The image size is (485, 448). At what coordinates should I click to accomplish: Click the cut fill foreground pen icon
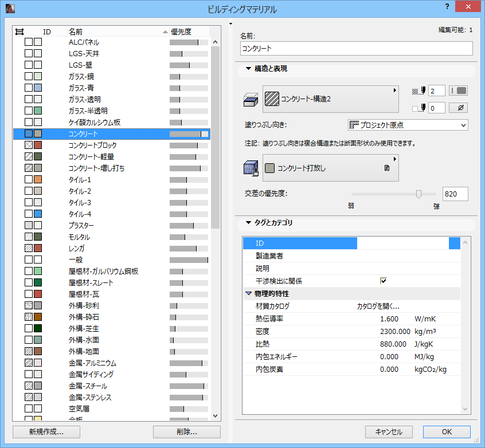tap(419, 91)
